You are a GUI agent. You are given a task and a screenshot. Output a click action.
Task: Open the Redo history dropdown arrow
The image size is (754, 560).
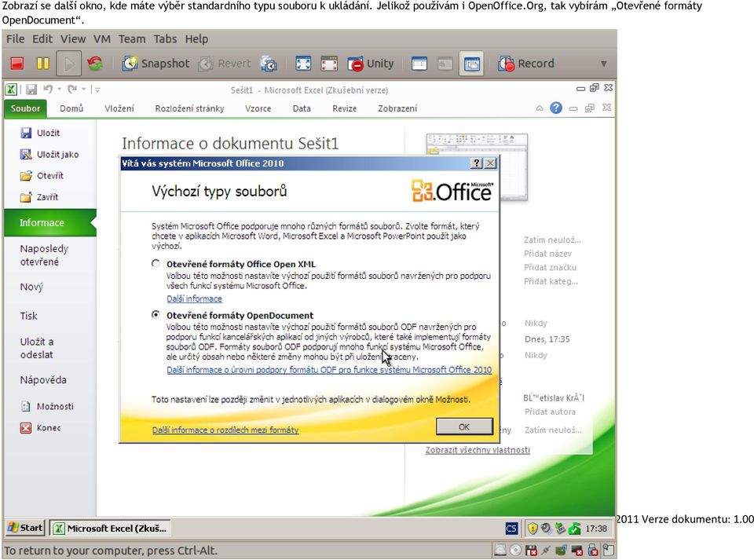[x=83, y=89]
